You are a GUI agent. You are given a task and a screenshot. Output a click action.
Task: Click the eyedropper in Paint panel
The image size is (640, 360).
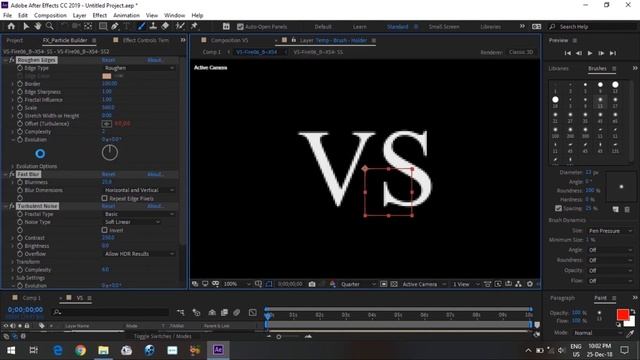630,334
